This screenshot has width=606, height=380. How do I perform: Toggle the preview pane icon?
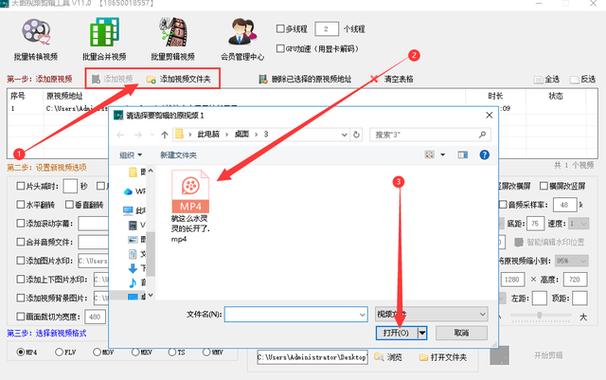[x=463, y=155]
